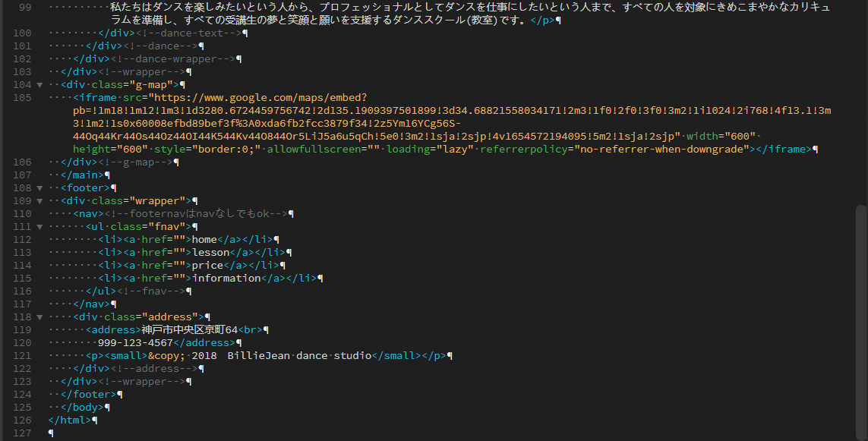
Task: Click the vertical scrollbar thumb
Action: tap(860, 319)
